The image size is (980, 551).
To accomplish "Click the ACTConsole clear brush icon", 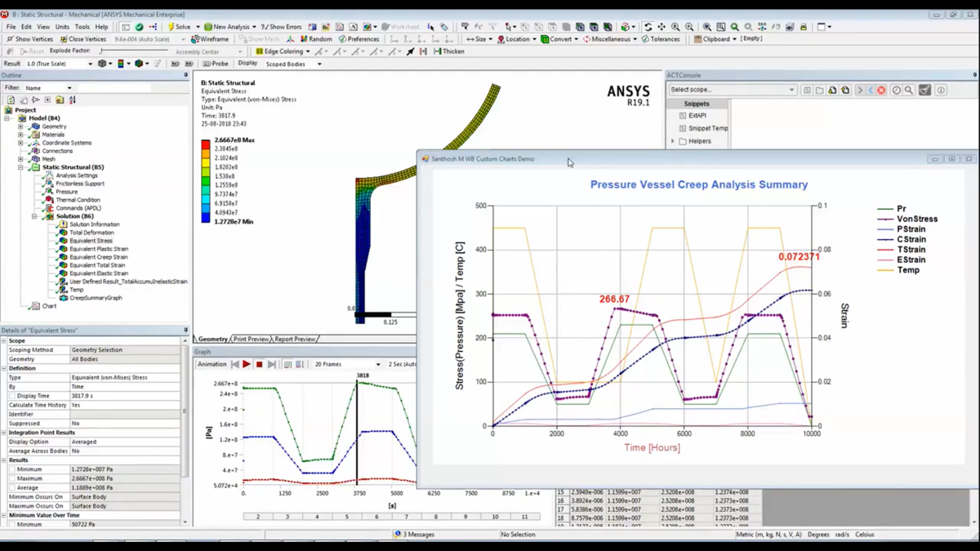I will click(924, 90).
